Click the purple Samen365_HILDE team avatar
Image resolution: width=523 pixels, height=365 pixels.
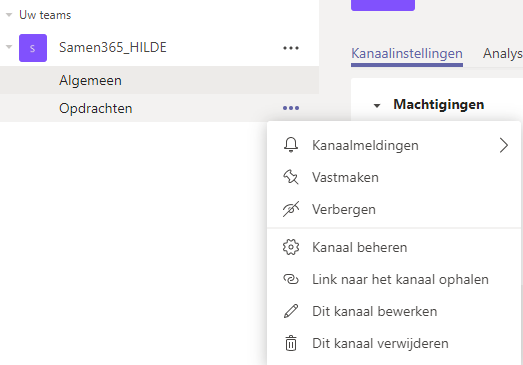tap(33, 48)
